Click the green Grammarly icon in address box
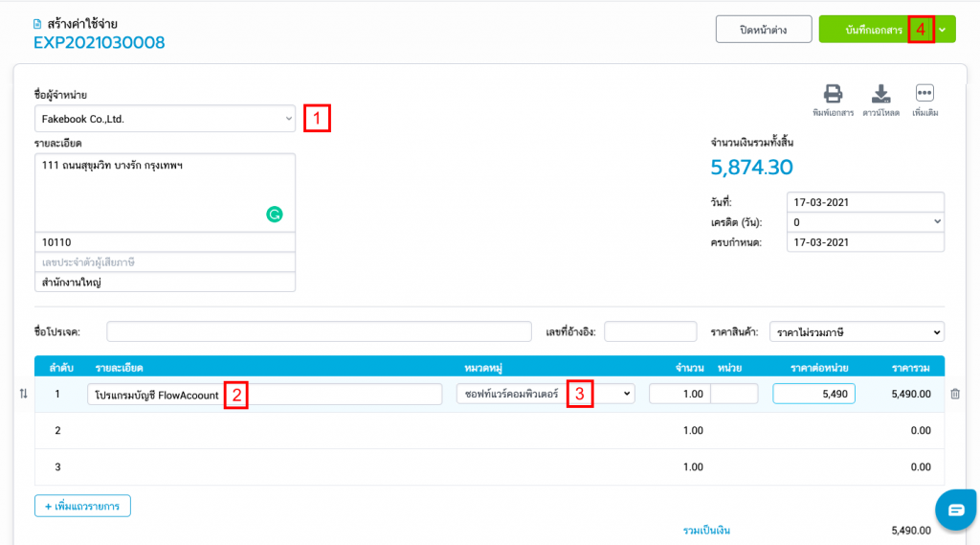The height and width of the screenshot is (545, 980). [x=275, y=215]
